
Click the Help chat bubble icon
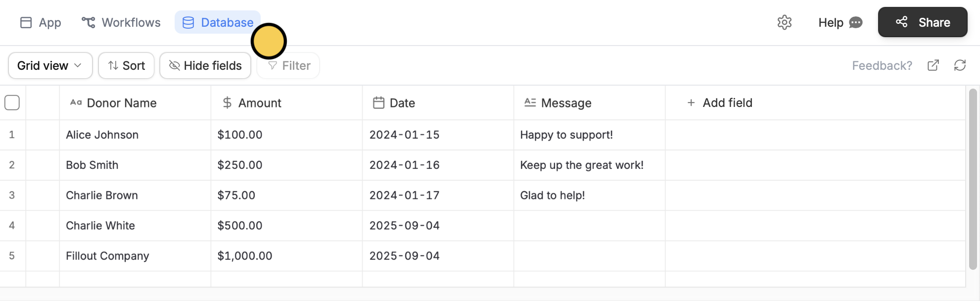pos(855,22)
